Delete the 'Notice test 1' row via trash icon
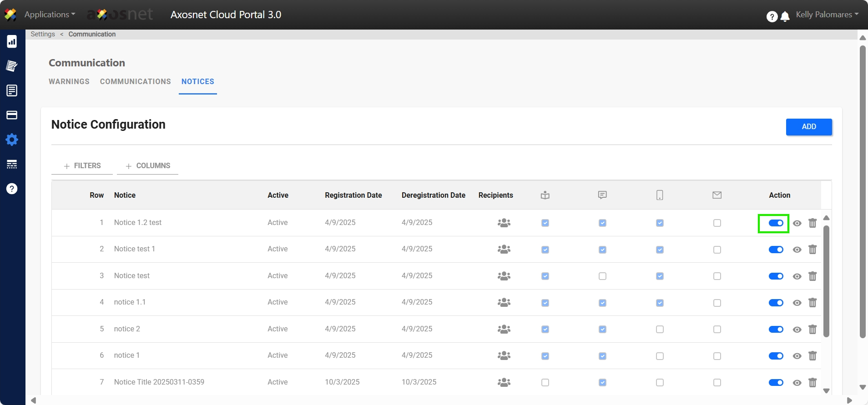 pos(812,250)
